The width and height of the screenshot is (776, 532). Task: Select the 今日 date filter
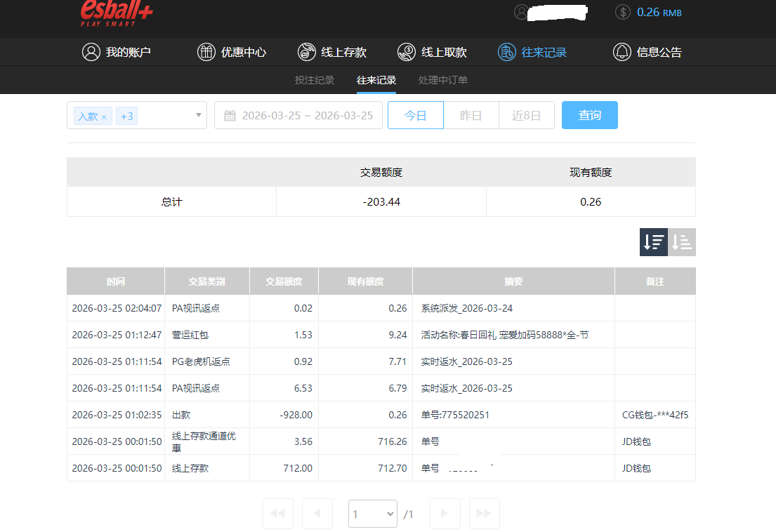tap(416, 115)
